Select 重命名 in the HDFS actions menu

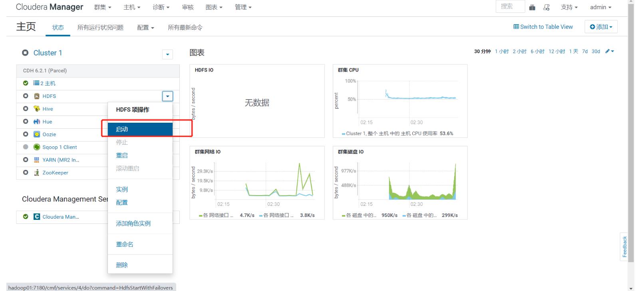point(140,244)
